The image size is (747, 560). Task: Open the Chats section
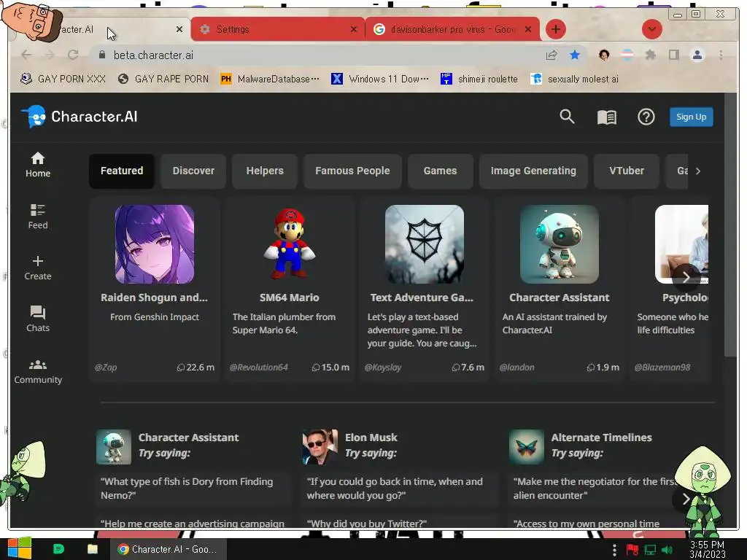coord(38,319)
